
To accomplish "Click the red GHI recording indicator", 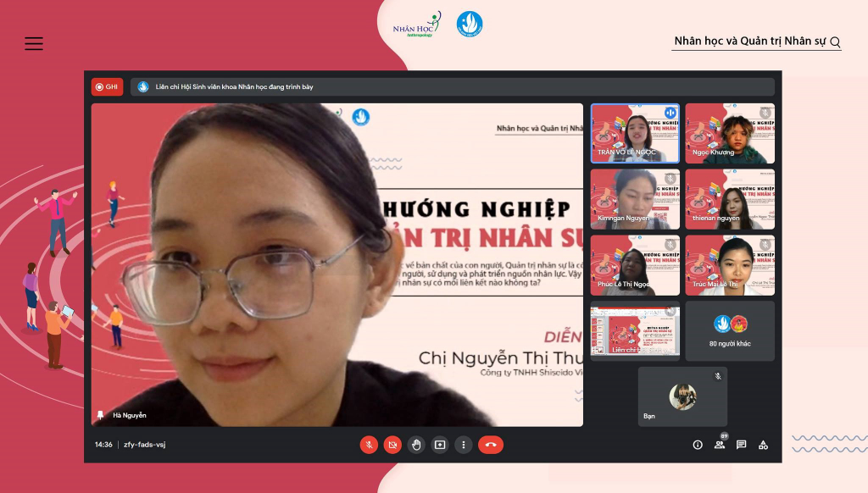I will 107,87.
